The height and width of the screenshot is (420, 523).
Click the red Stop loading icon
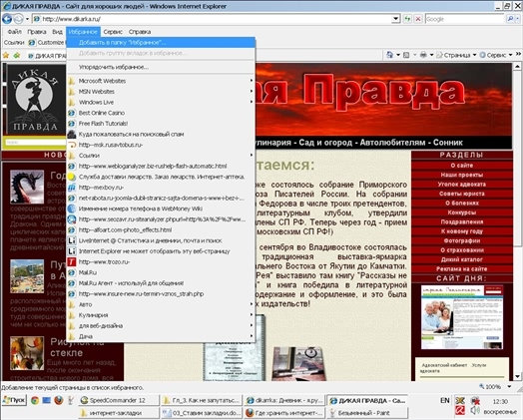pos(418,19)
